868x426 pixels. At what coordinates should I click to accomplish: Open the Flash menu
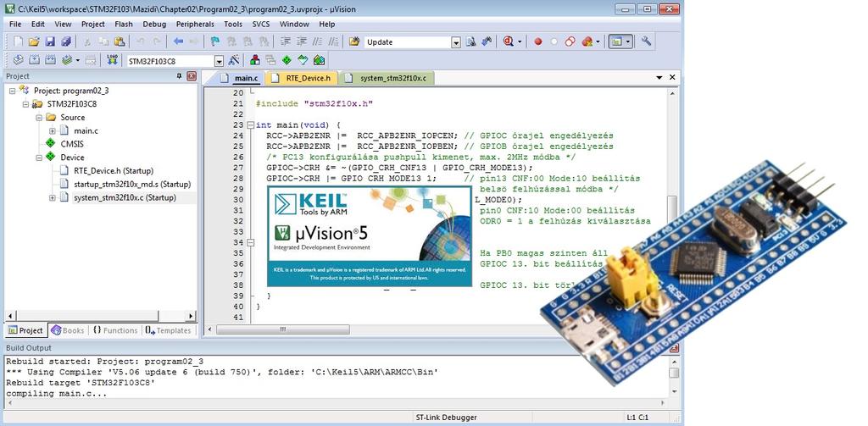[x=124, y=25]
